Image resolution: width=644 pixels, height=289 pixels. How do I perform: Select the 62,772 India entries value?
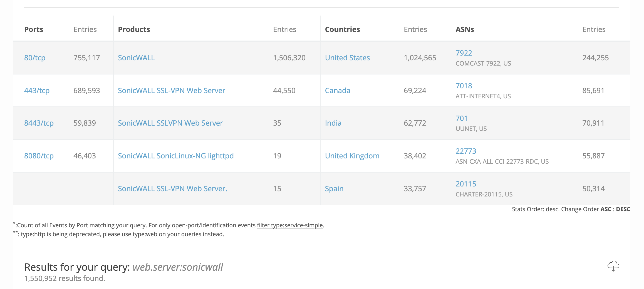[415, 123]
